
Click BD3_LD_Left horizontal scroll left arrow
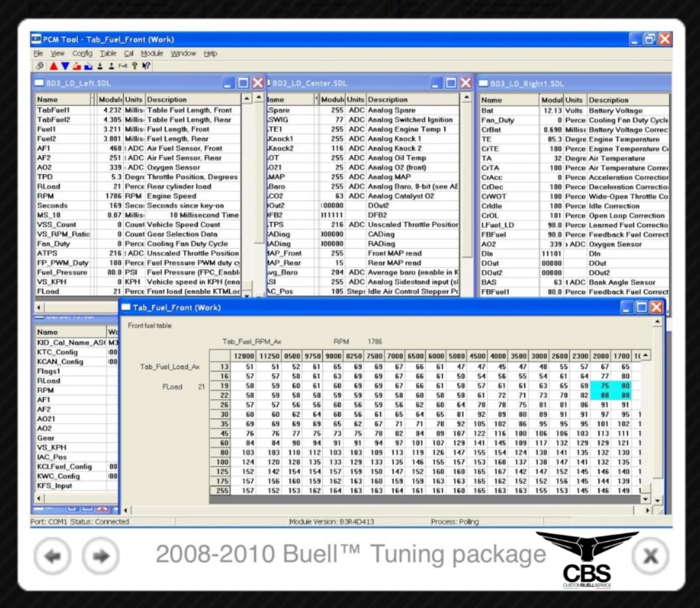39,307
